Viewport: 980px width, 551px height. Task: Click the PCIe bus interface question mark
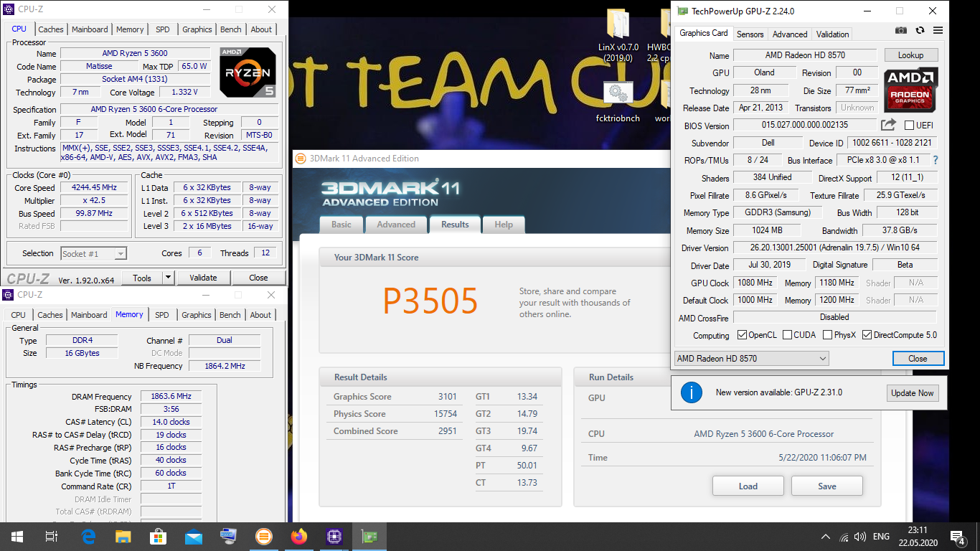935,161
